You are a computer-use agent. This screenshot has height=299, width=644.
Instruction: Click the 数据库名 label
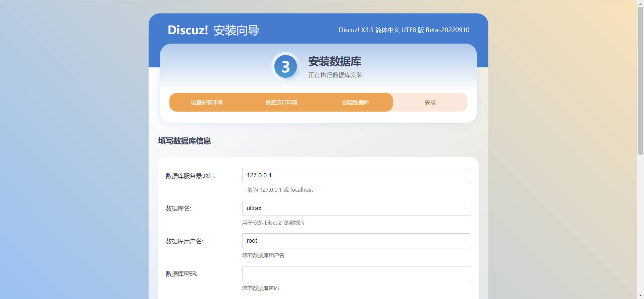coord(178,208)
